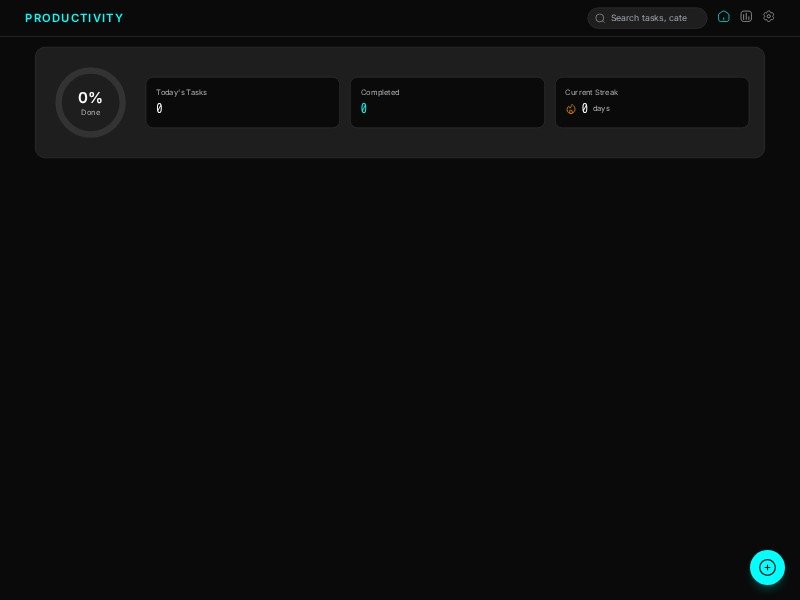Viewport: 800px width, 600px height.
Task: Click the PRODUCTIVITY logo text
Action: tap(74, 18)
